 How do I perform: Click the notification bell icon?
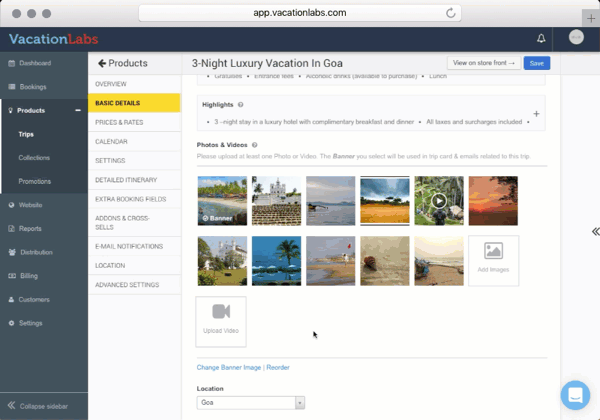pos(541,39)
